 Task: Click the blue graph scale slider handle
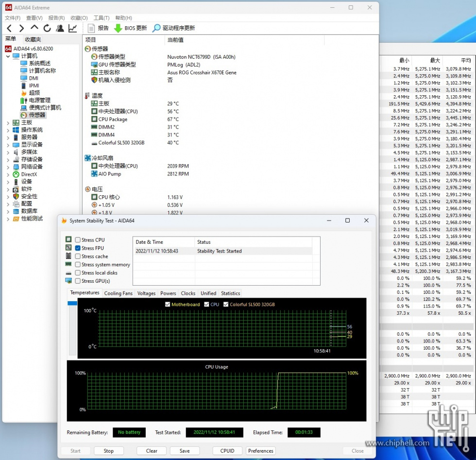pyautogui.click(x=72, y=303)
